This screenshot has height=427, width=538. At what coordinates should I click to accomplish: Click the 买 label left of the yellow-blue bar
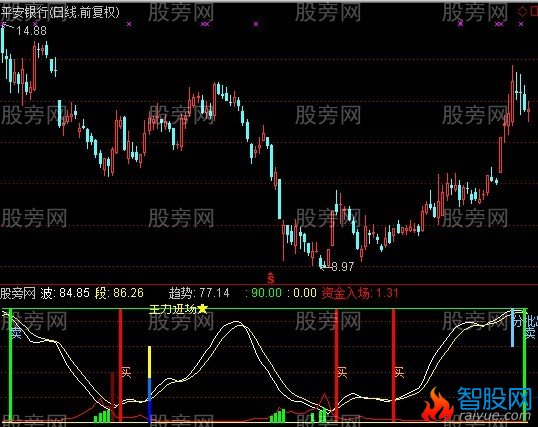[x=126, y=372]
